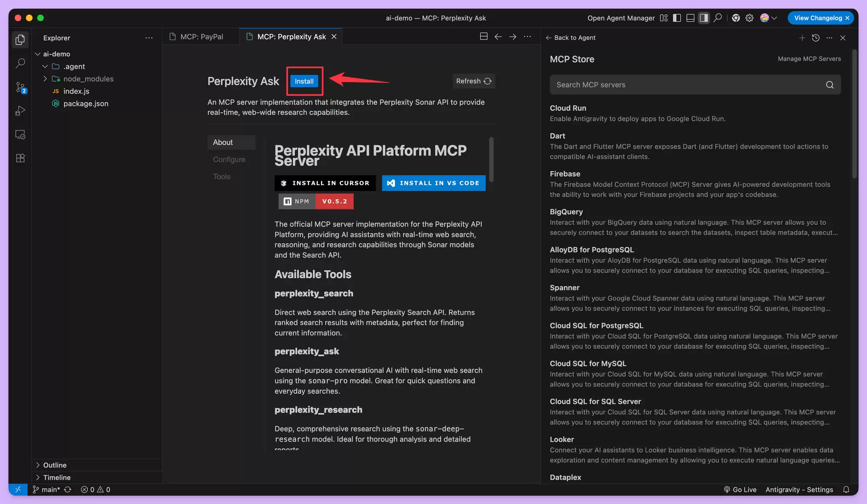Click Manage MCP Servers link
867x504 pixels.
pyautogui.click(x=809, y=59)
